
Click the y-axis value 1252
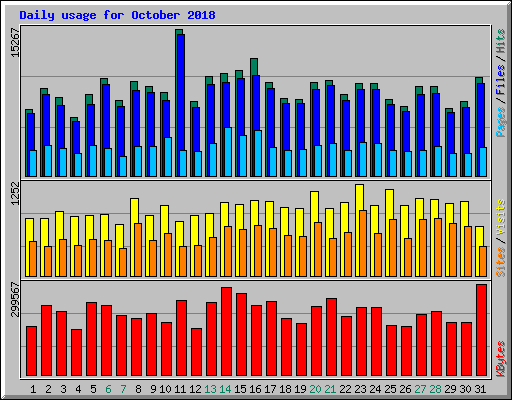coord(15,193)
